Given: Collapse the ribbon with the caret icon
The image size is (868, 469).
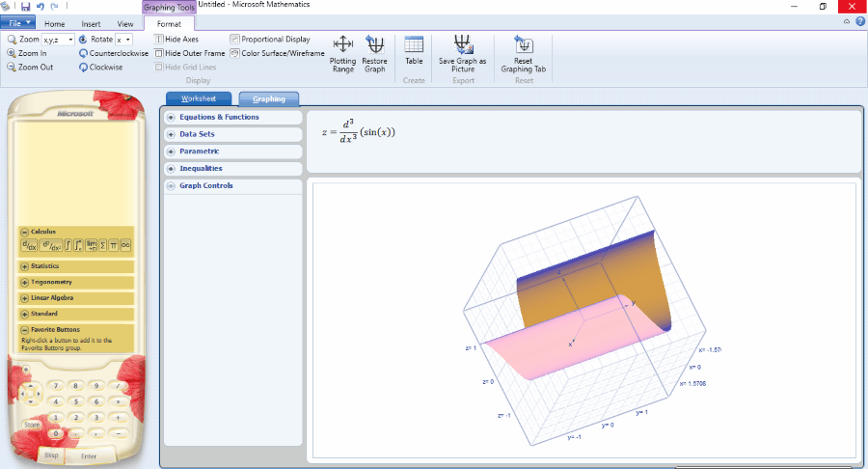Looking at the screenshot, I should pyautogui.click(x=847, y=21).
